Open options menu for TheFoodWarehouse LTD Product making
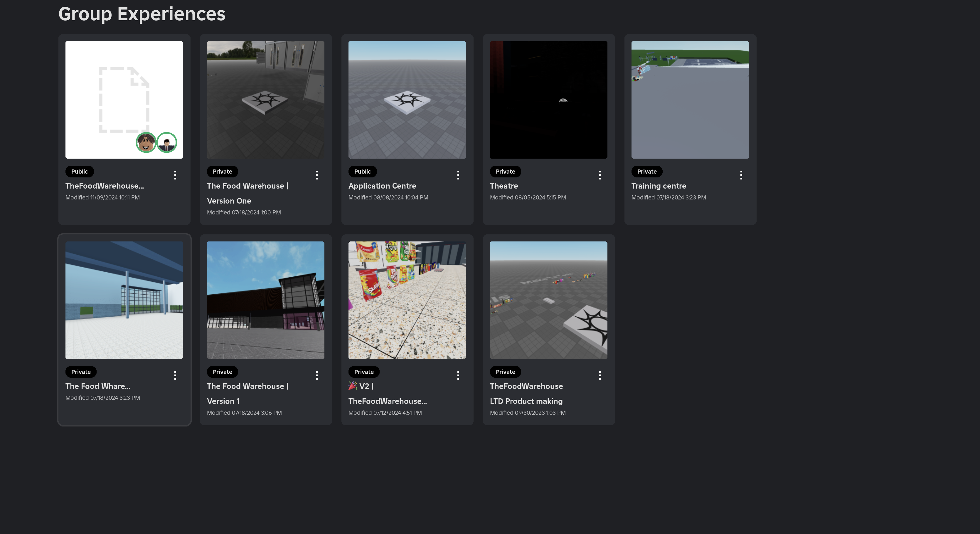Image resolution: width=980 pixels, height=534 pixels. pyautogui.click(x=600, y=375)
